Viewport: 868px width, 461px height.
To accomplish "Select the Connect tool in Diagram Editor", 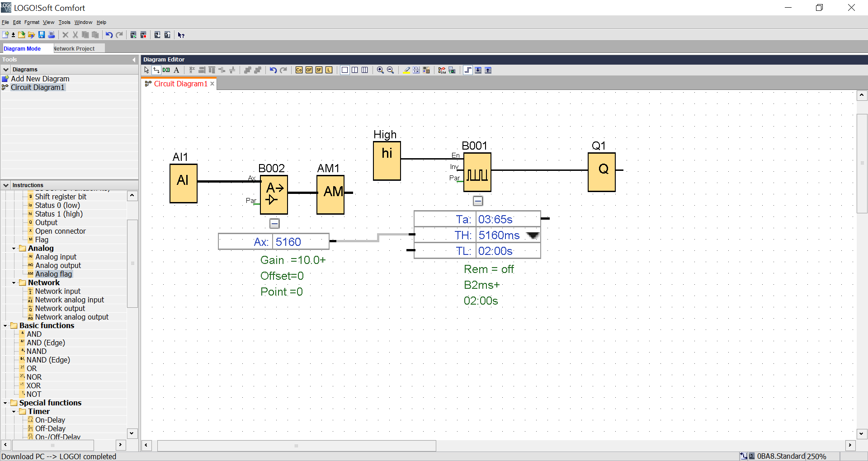I will click(156, 70).
